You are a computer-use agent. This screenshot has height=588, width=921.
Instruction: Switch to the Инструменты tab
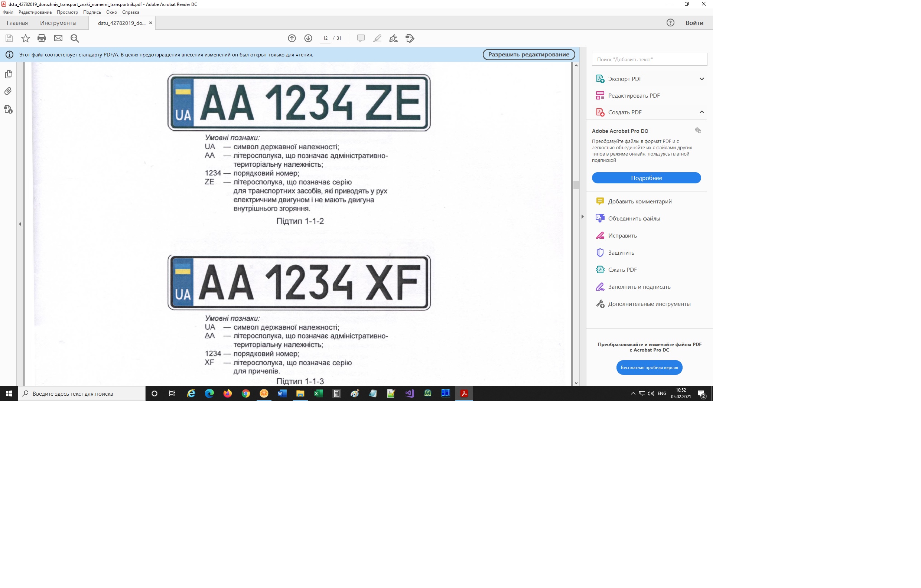coord(58,23)
